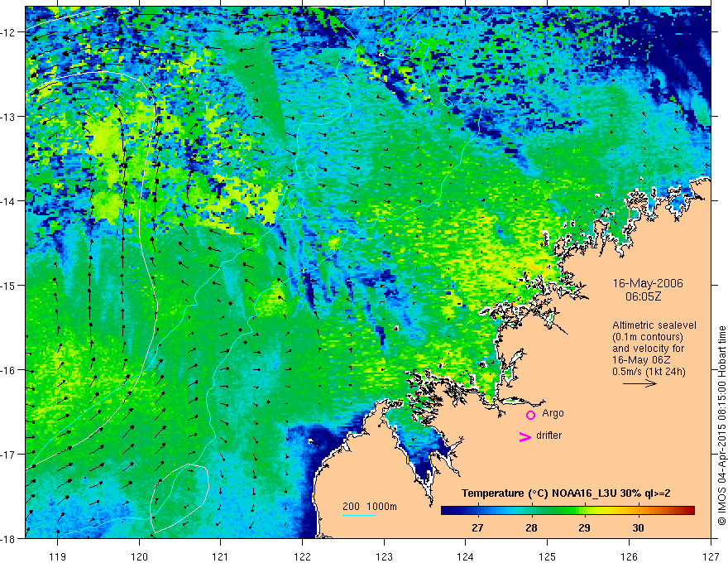Click the latitude axis label '-16'

[9, 370]
